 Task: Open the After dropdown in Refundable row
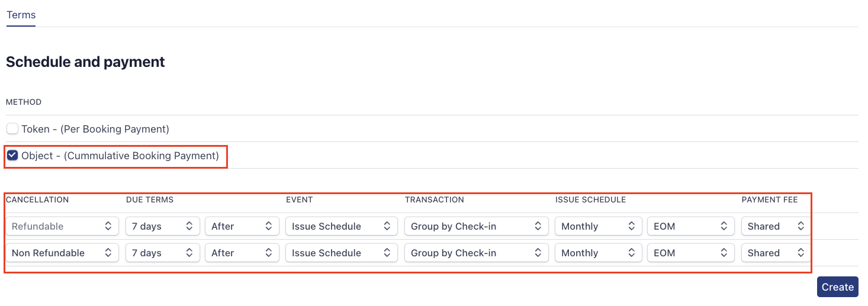pos(242,226)
